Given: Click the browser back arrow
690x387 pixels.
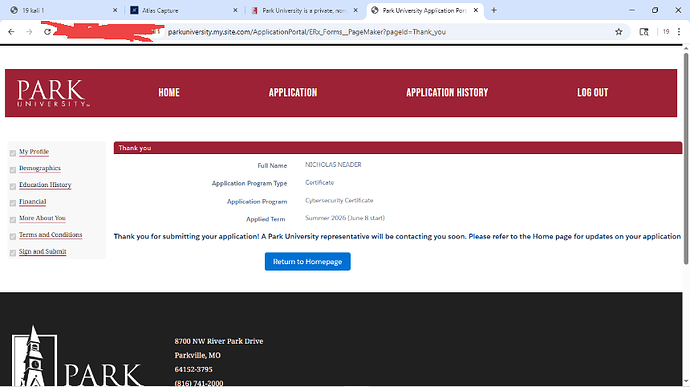Looking at the screenshot, I should coord(11,32).
